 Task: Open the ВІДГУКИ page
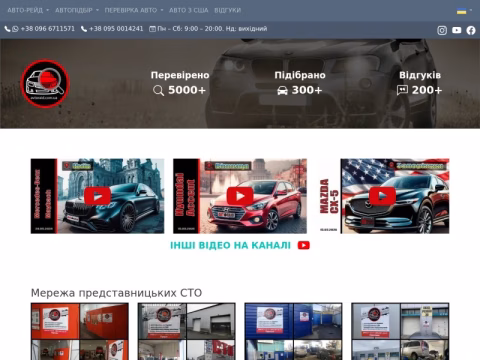(x=228, y=10)
